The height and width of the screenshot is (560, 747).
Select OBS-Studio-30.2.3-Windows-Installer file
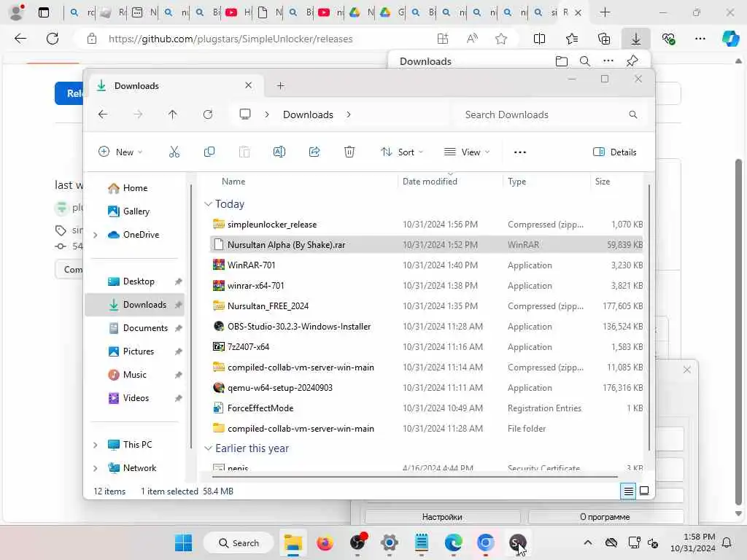point(426,327)
